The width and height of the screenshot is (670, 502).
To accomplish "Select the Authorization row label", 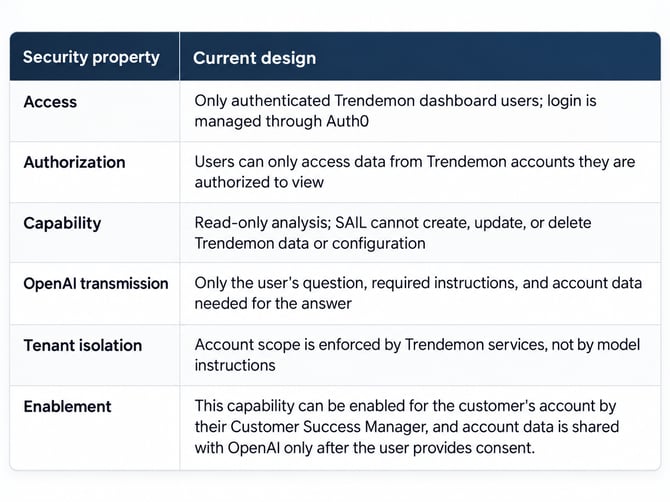I will click(74, 162).
